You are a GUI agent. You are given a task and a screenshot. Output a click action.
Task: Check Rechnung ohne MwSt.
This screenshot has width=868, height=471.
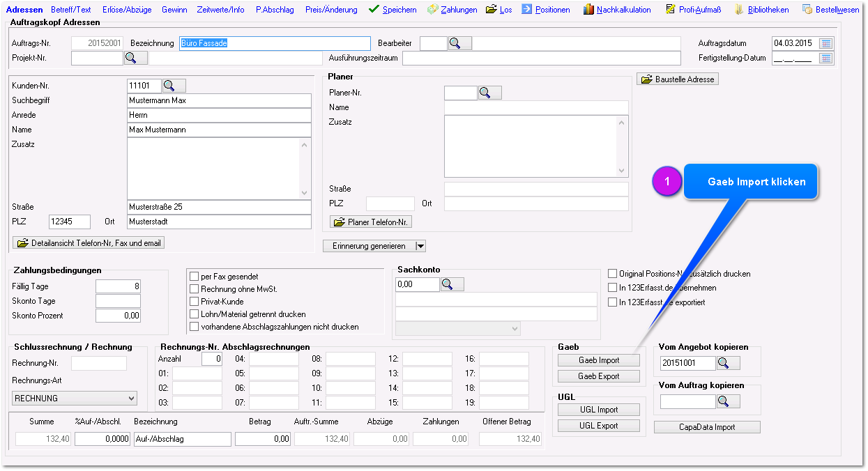pyautogui.click(x=195, y=289)
